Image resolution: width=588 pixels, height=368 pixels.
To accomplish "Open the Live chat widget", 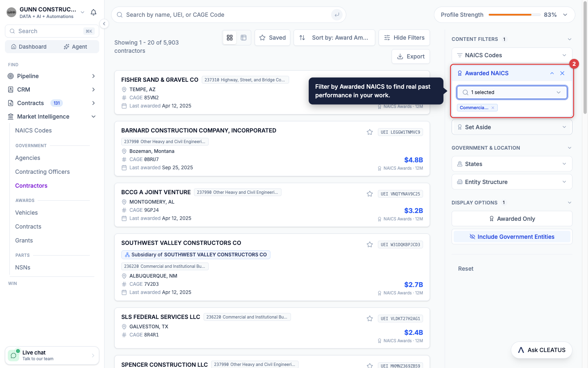I will (x=52, y=355).
